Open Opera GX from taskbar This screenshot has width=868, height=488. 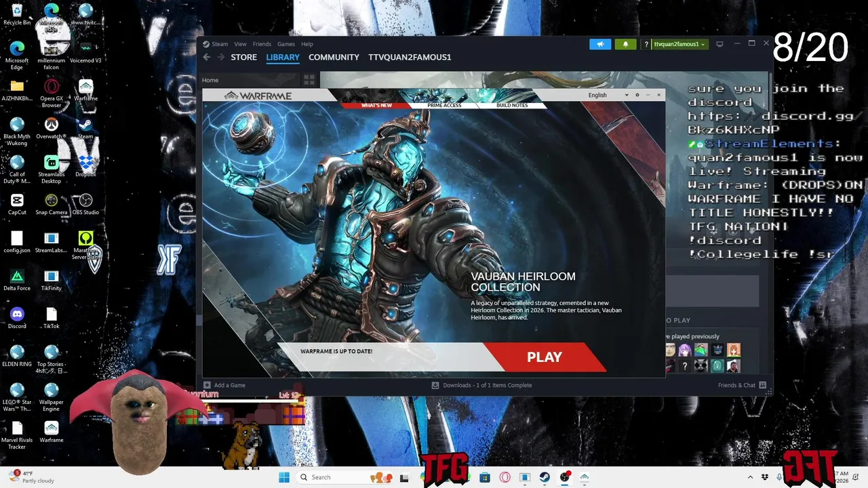pyautogui.click(x=505, y=477)
